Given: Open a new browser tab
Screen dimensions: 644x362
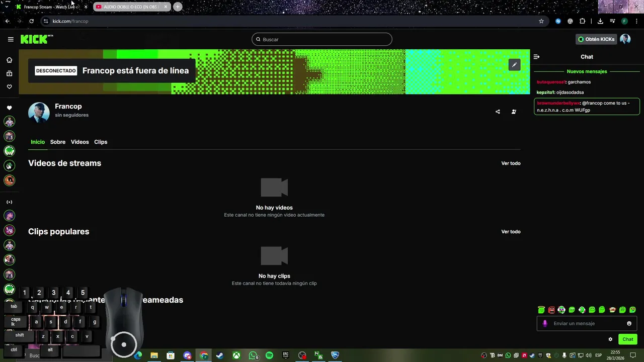Looking at the screenshot, I should 178,7.
